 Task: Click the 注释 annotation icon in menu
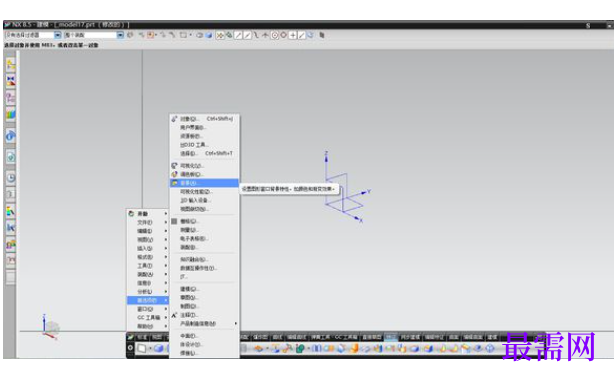[174, 315]
